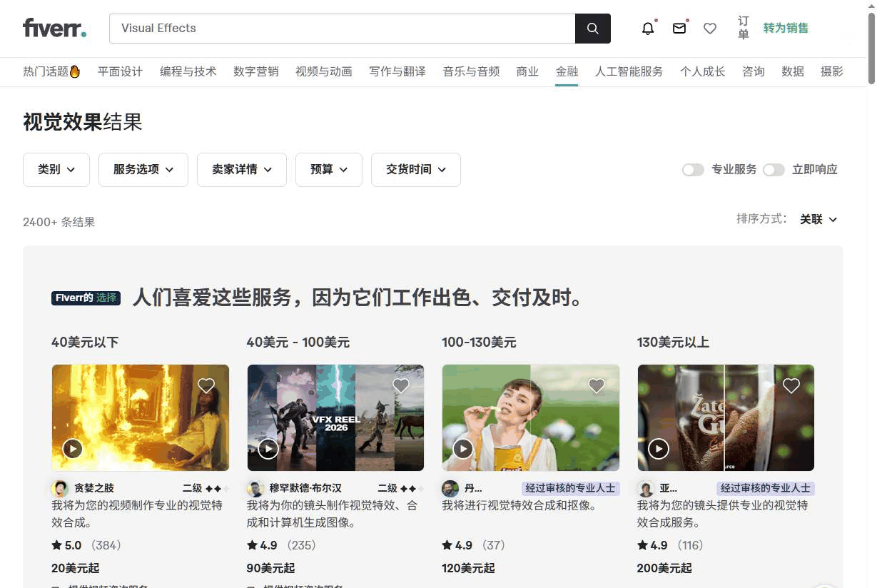Play the beer glass gig video
This screenshot has height=588, width=877.
pos(658,449)
